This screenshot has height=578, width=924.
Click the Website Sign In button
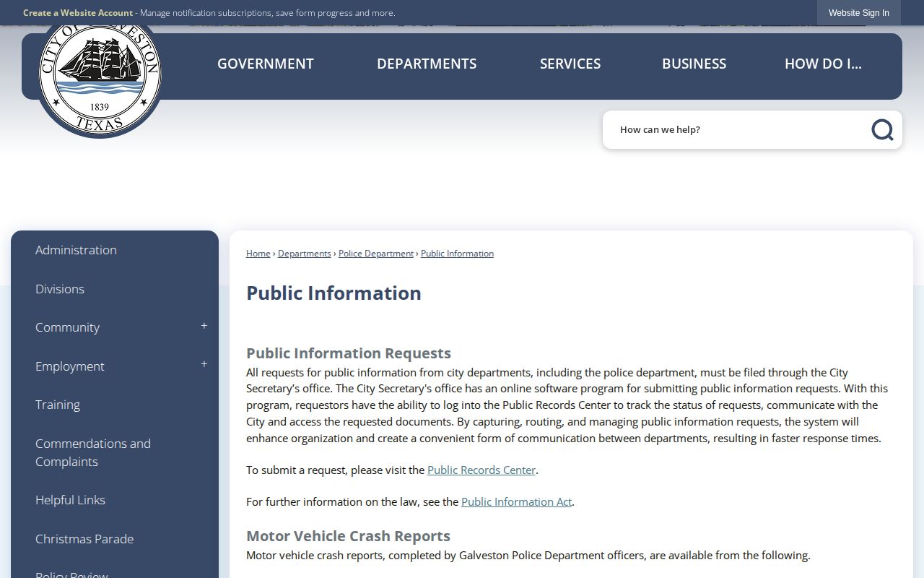pos(859,13)
